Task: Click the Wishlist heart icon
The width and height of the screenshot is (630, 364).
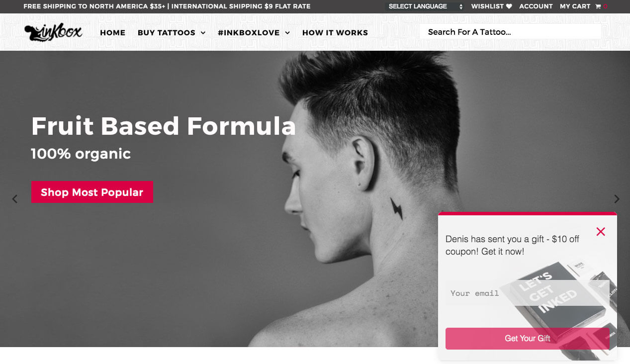Action: point(509,6)
